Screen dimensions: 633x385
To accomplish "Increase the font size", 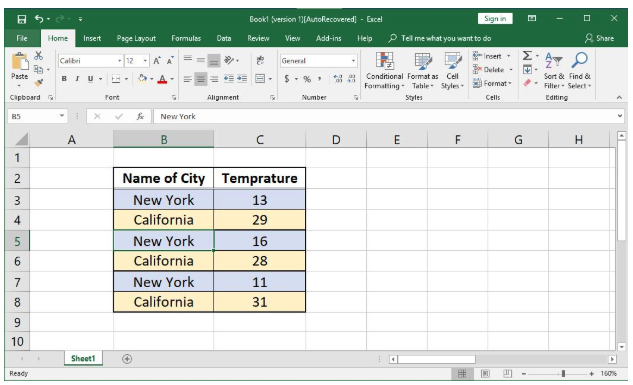I will [x=157, y=61].
